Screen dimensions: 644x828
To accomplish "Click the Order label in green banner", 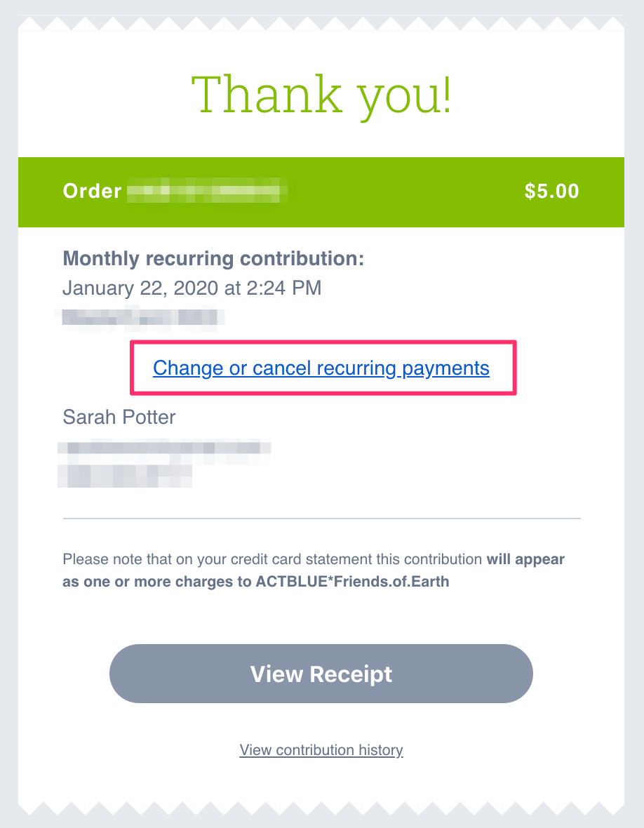I will pyautogui.click(x=93, y=191).
